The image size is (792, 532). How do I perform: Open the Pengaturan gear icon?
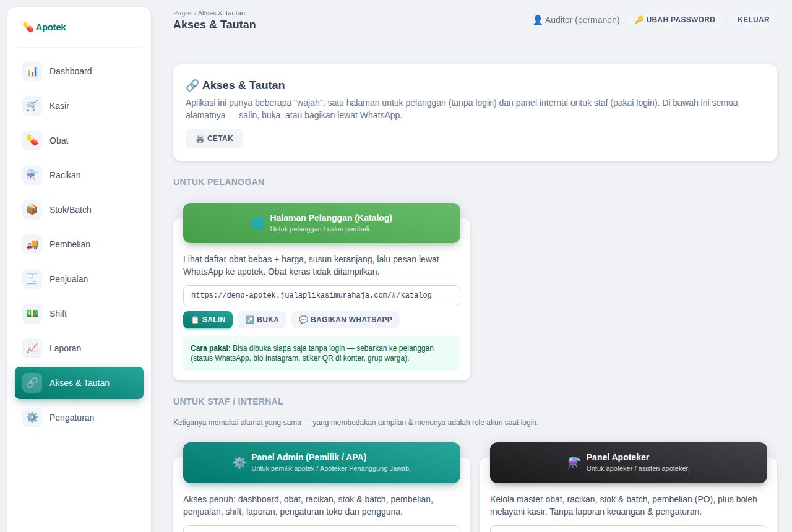click(x=32, y=418)
